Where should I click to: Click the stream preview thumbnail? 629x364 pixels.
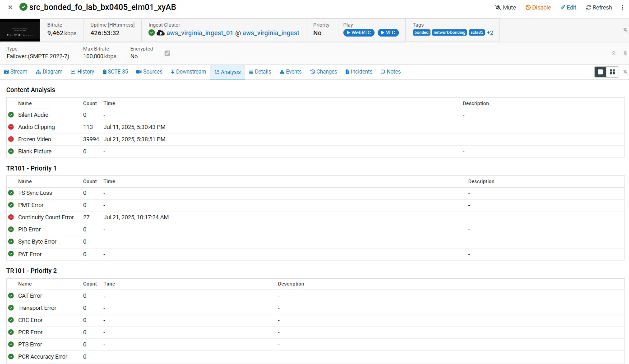[x=20, y=30]
